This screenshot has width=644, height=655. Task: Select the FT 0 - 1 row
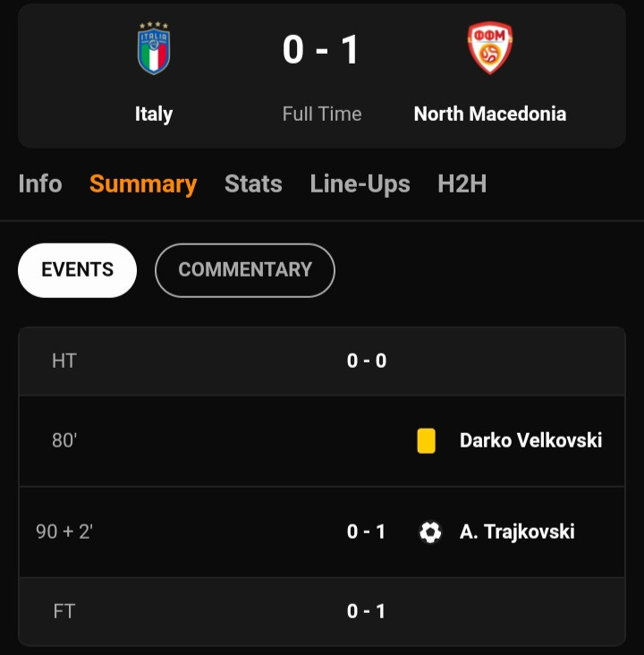322,611
